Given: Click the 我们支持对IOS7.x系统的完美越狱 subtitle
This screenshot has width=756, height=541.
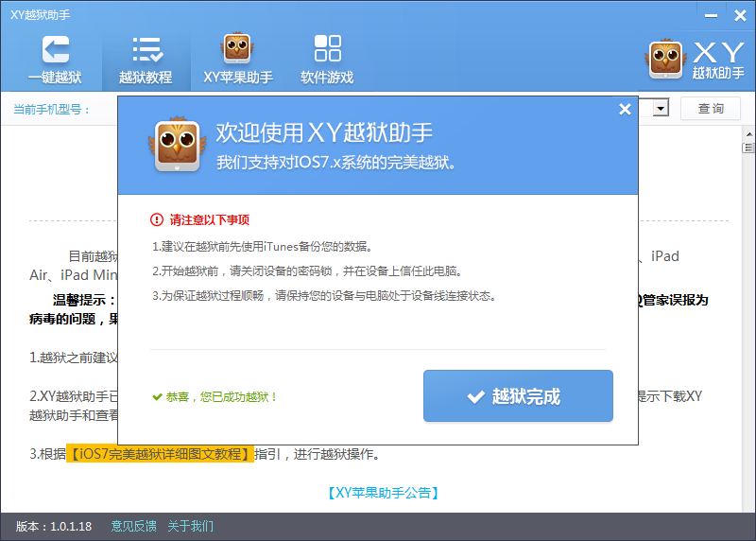Looking at the screenshot, I should [x=335, y=163].
